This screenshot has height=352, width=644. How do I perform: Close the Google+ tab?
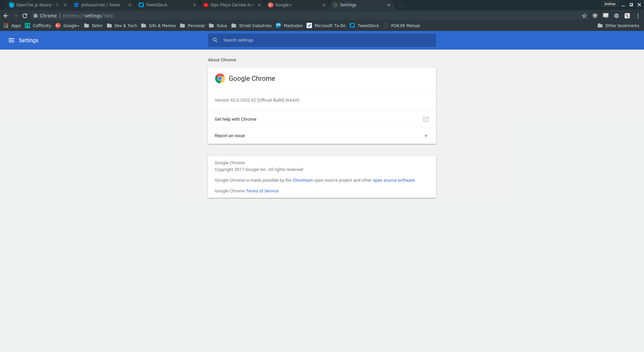pos(324,5)
